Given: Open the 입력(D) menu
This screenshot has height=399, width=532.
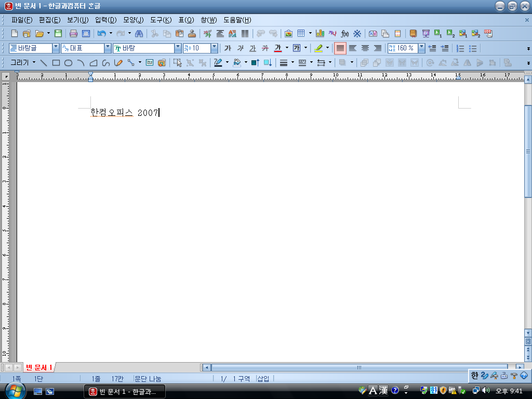Looking at the screenshot, I should [105, 20].
